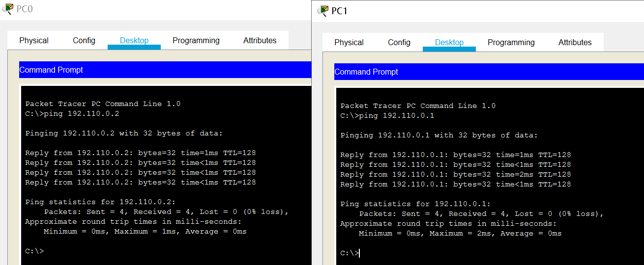This screenshot has height=265, width=644.
Task: Click the Packets Sent line in PC1
Action: point(481,214)
